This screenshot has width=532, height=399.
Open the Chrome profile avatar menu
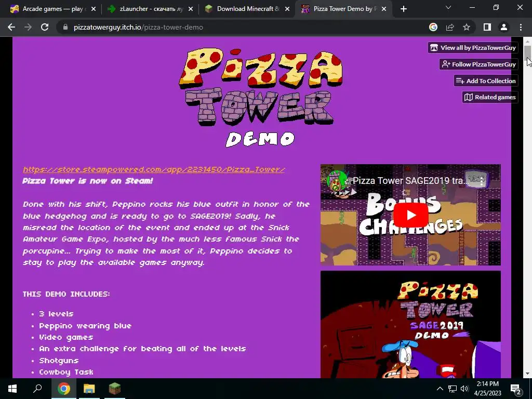pos(504,27)
